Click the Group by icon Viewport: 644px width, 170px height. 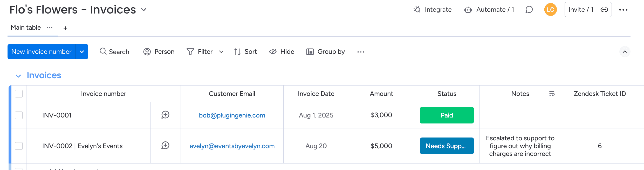tap(310, 52)
